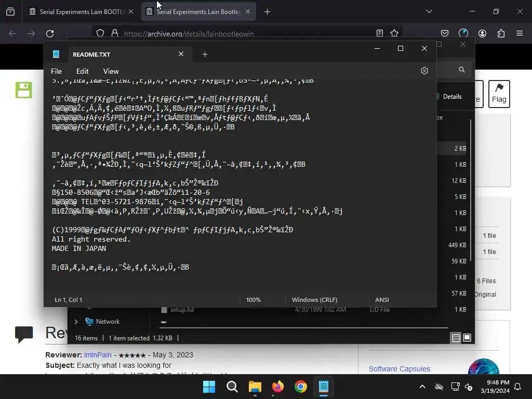Image resolution: width=532 pixels, height=399 pixels.
Task: Toggle reader view in Firefox
Action: pyautogui.click(x=380, y=33)
